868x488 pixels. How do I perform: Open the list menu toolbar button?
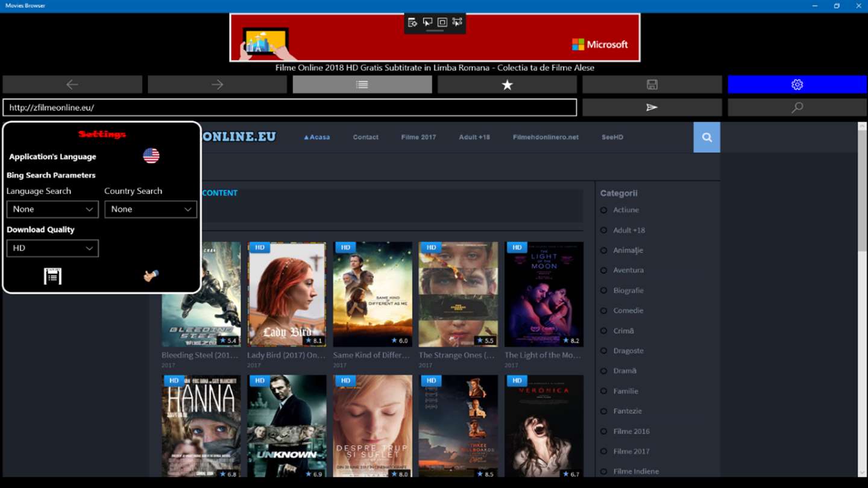(362, 84)
